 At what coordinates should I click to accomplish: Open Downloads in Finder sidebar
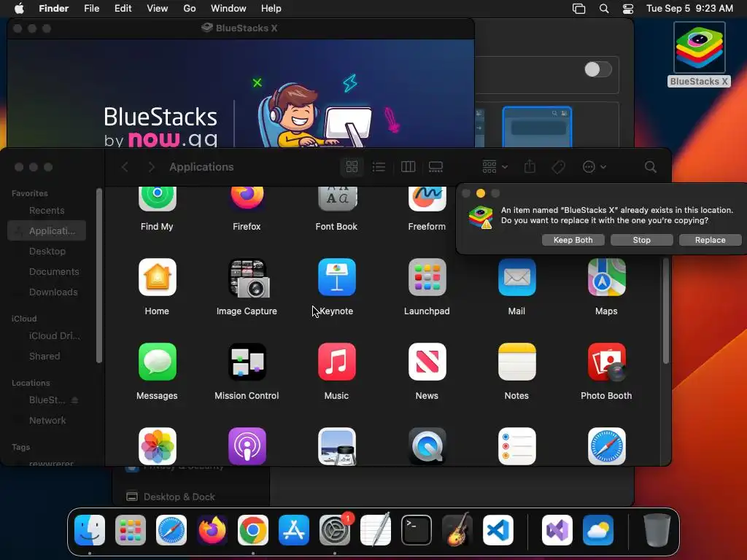(53, 292)
